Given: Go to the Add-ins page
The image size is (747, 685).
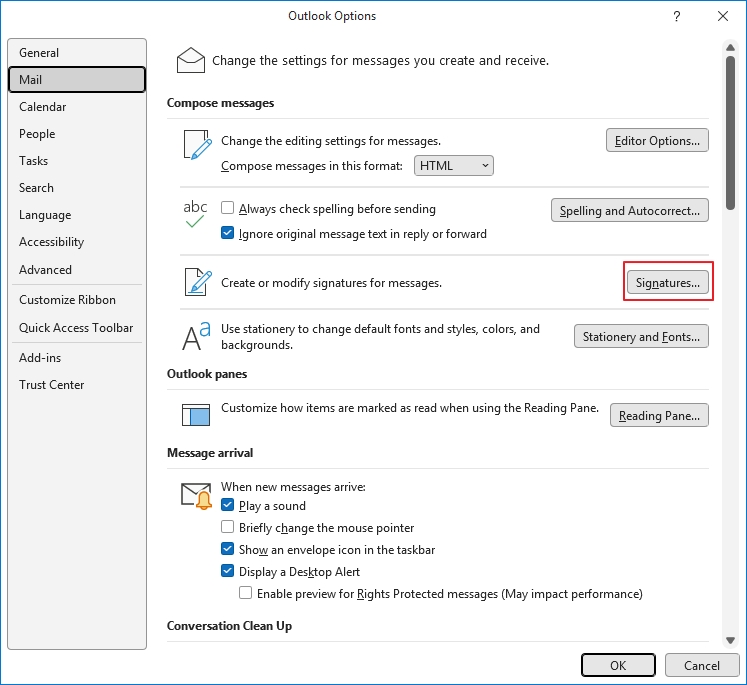Looking at the screenshot, I should click(77, 358).
